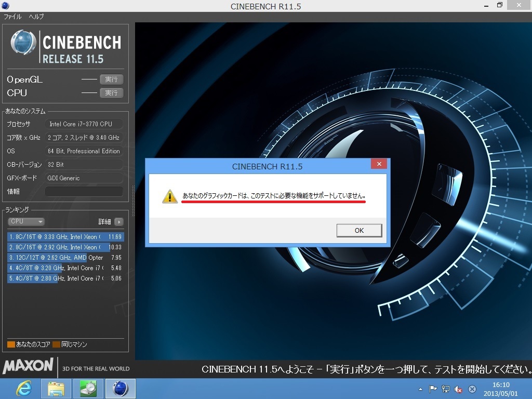Click the あなたのスコア orange legend swatch
532x399 pixels.
pyautogui.click(x=11, y=344)
